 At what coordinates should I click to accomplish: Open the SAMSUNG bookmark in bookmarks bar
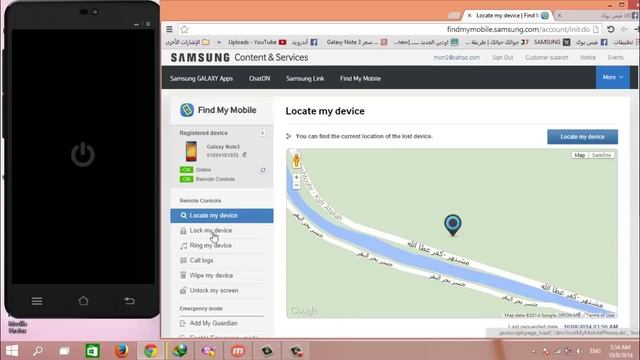[x=552, y=42]
